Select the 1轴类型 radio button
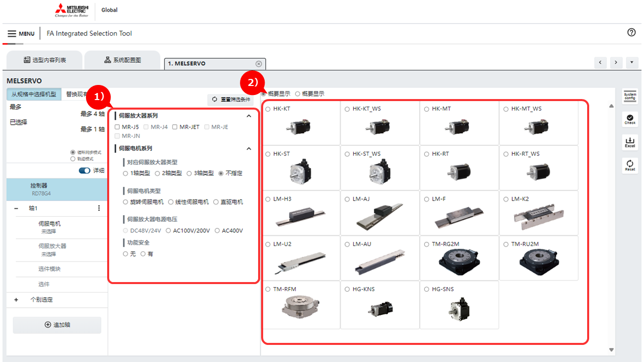Image resolution: width=644 pixels, height=362 pixels. tap(126, 173)
